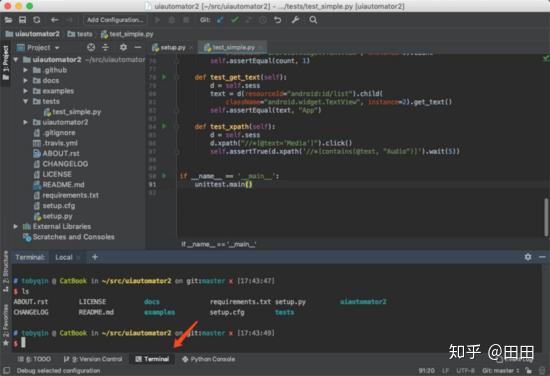
Task: Click the Save All toolbar icon
Action: pyautogui.click(x=22, y=20)
